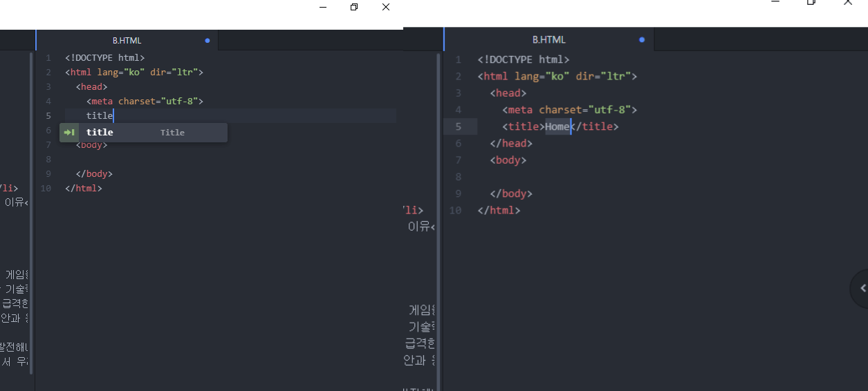Click the opening '<title>' tag in the right editor
This screenshot has height=391, width=868.
524,126
